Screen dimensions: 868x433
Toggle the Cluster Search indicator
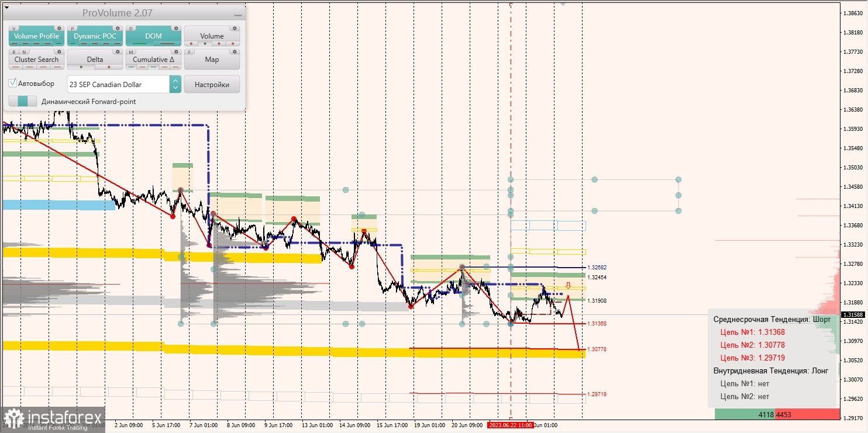(x=36, y=60)
